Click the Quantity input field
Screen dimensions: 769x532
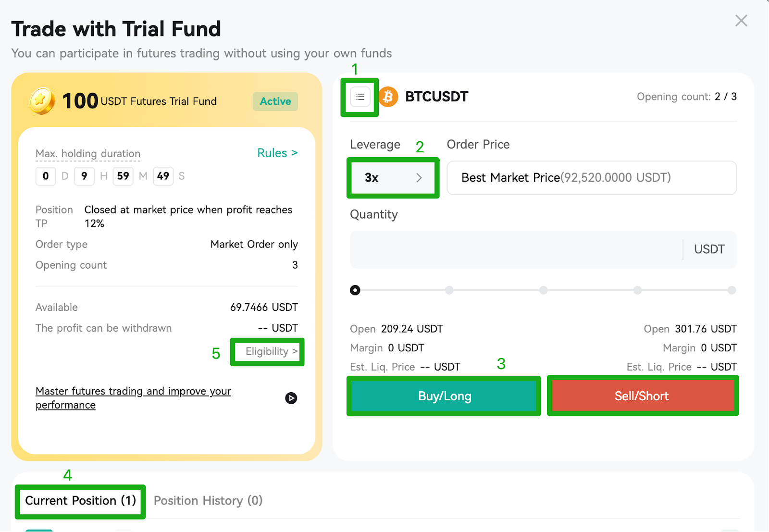[516, 249]
